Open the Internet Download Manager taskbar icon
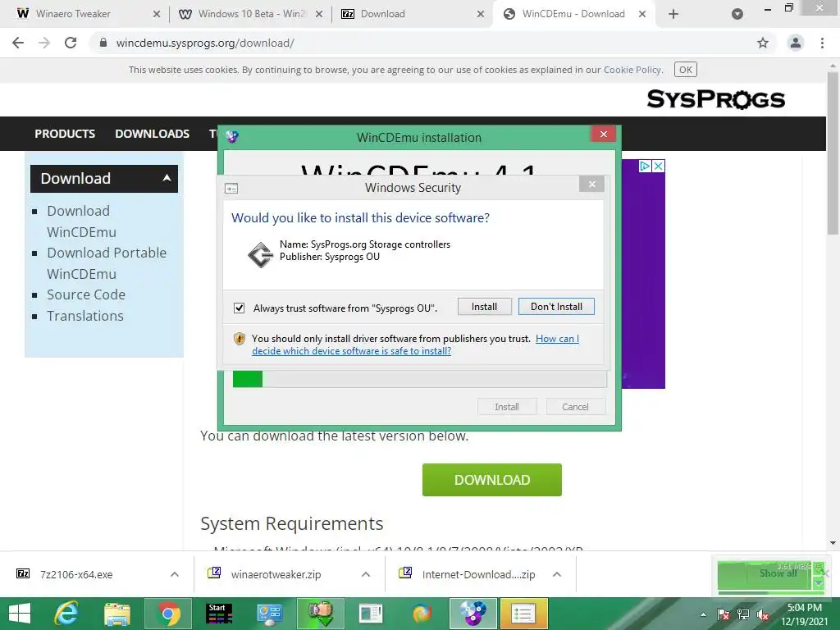Image resolution: width=840 pixels, height=630 pixels. pyautogui.click(x=321, y=614)
